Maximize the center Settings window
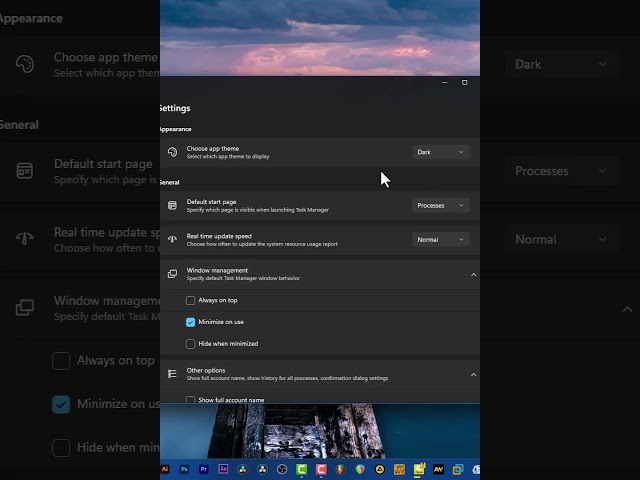The width and height of the screenshot is (640, 480). coord(464,82)
